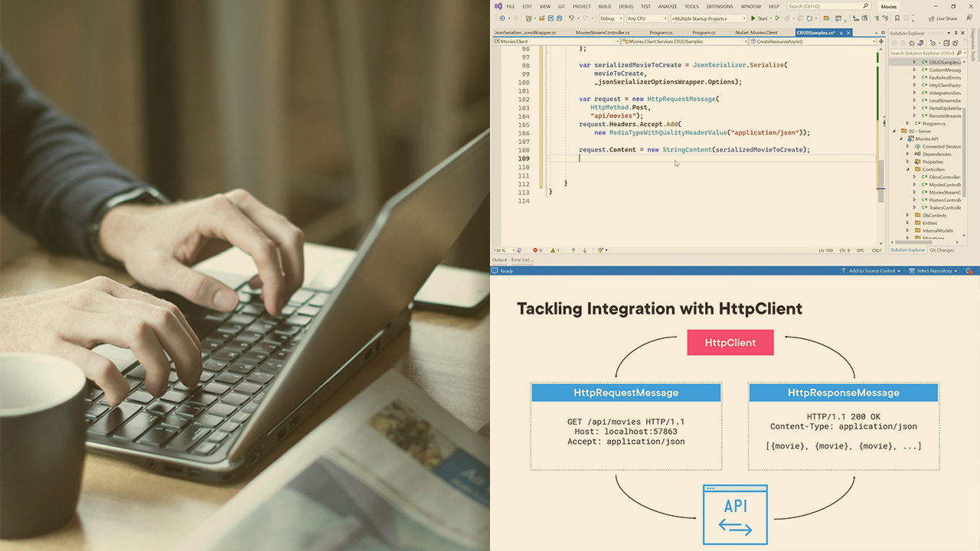Focus the Search (Ctrl+Q) box

(830, 6)
